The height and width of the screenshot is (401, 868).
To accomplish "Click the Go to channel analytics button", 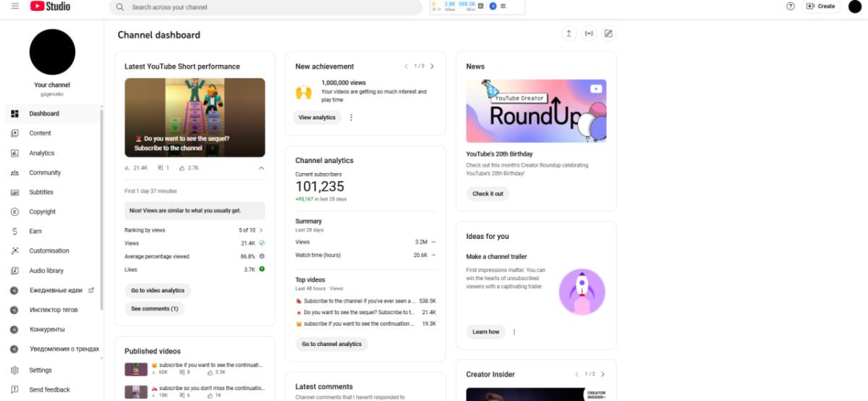I will coord(331,344).
